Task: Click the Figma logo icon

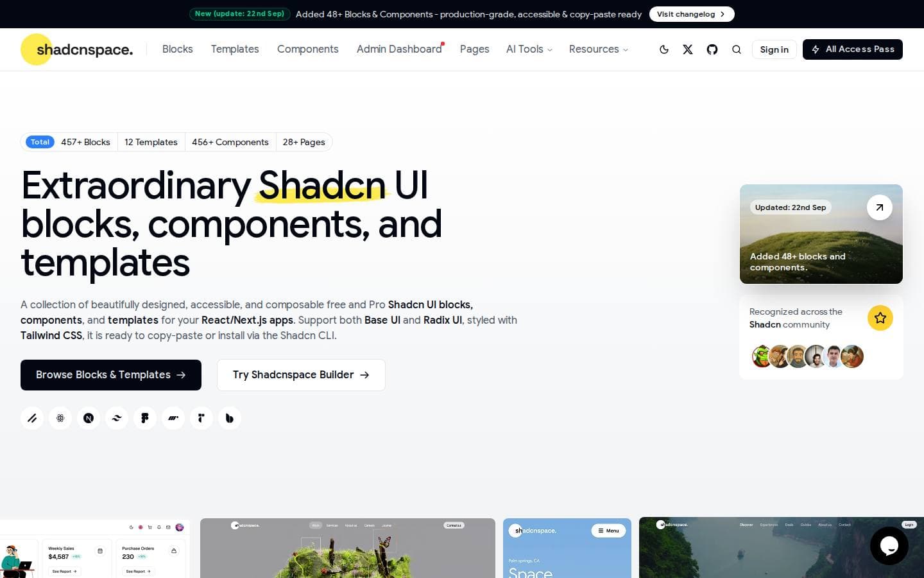Action: pos(145,418)
